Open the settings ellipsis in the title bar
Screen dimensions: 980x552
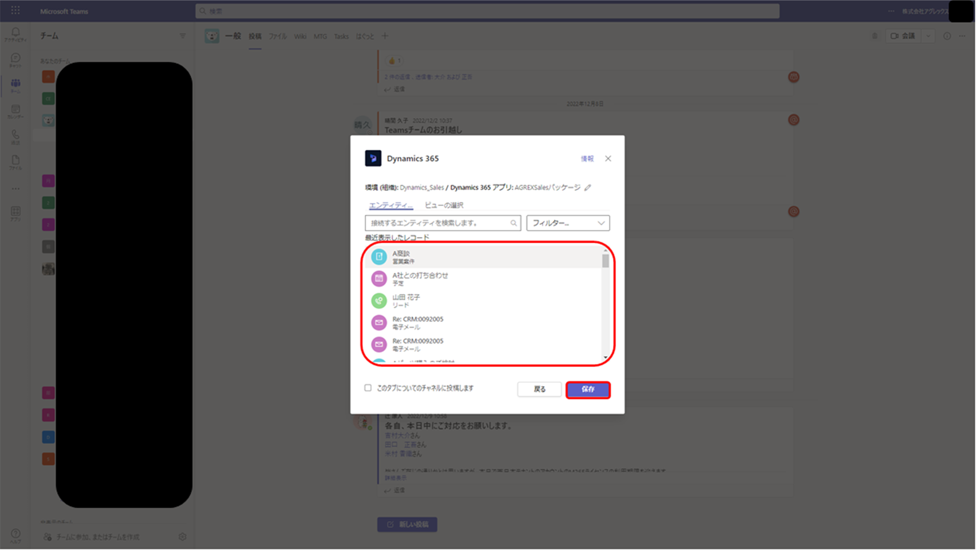pos(891,11)
